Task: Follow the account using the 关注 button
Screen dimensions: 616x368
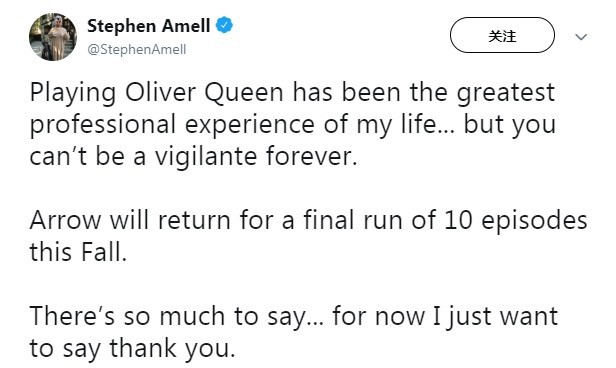Action: coord(502,35)
